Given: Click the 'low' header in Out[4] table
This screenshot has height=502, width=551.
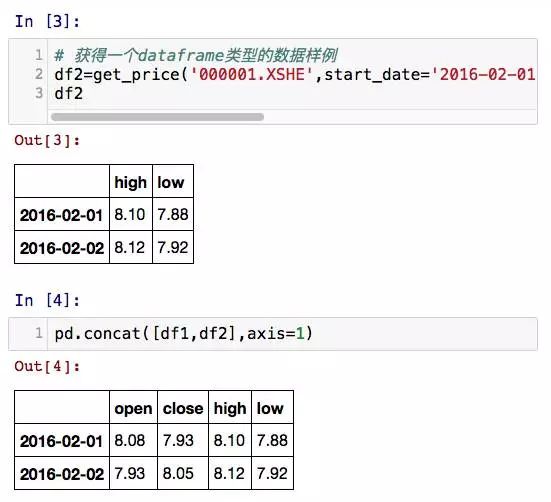Looking at the screenshot, I should [x=273, y=408].
